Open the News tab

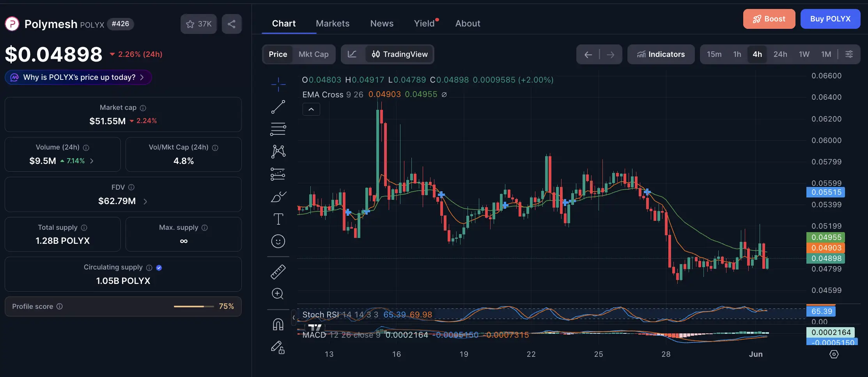click(382, 23)
